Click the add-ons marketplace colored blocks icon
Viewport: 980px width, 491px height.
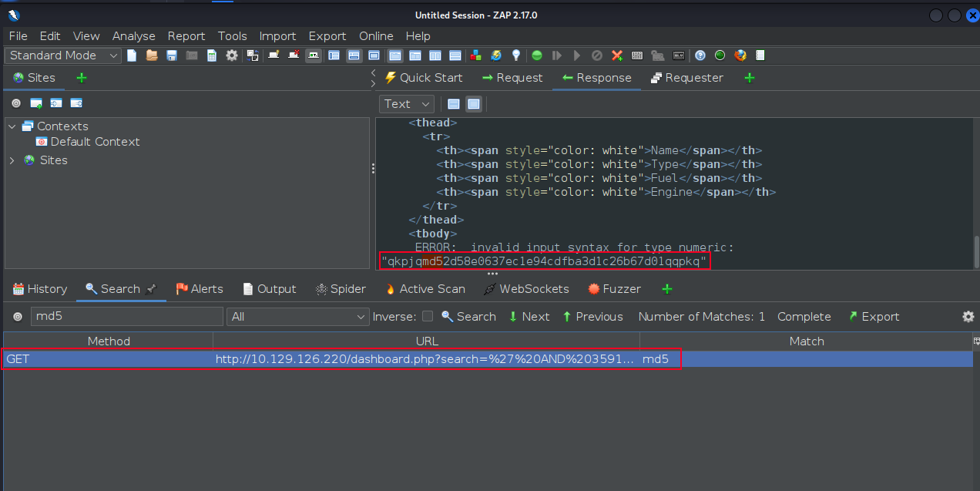[x=476, y=55]
